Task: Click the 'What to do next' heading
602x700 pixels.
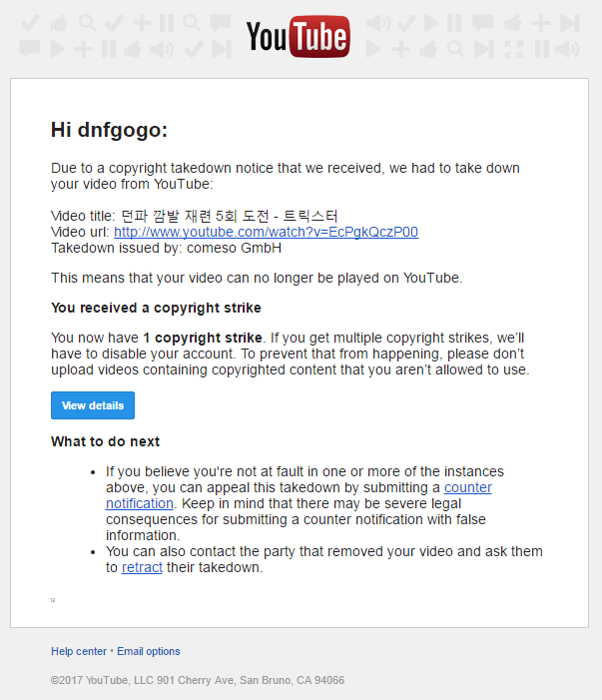Action: click(x=105, y=441)
